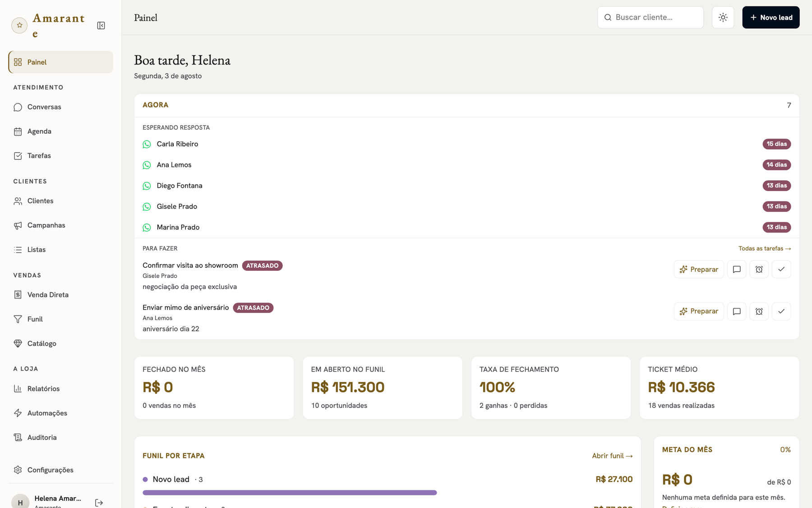Click the Confirmar visita ao showroom title
This screenshot has height=508, width=812.
[190, 266]
